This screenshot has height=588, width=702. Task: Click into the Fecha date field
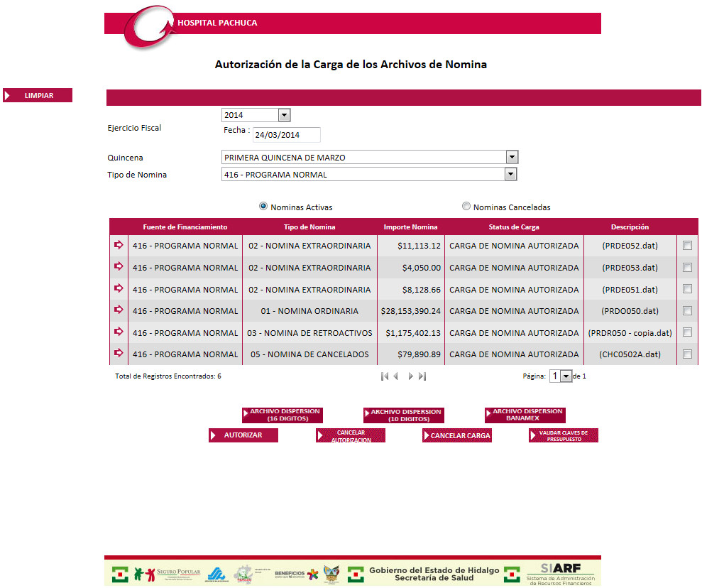pos(287,135)
